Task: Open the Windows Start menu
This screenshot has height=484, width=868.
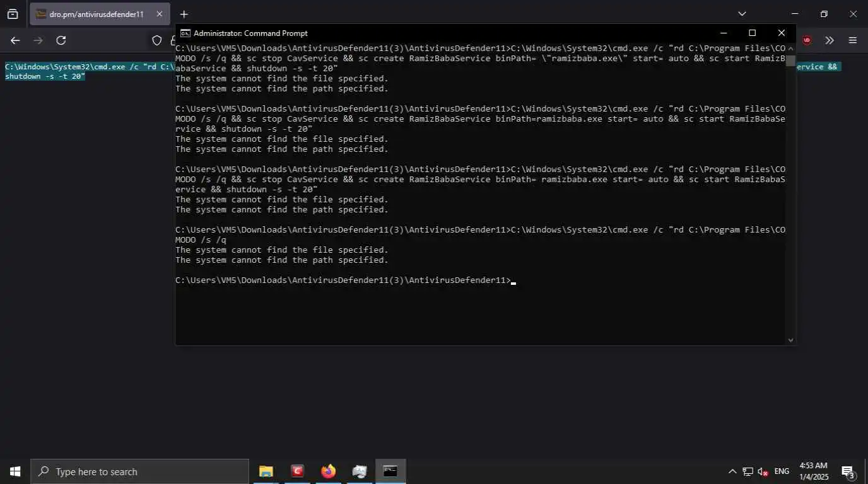Action: click(x=15, y=471)
